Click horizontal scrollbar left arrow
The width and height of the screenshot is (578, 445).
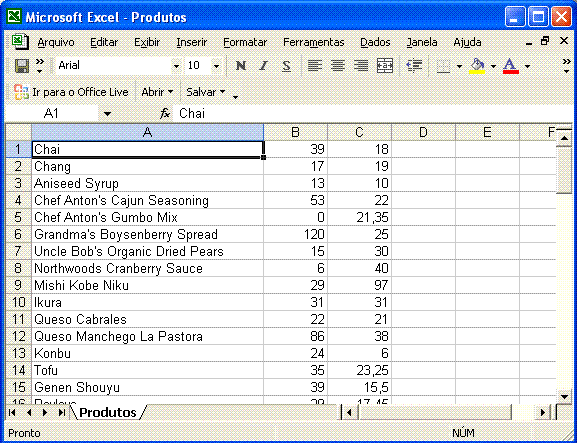349,412
